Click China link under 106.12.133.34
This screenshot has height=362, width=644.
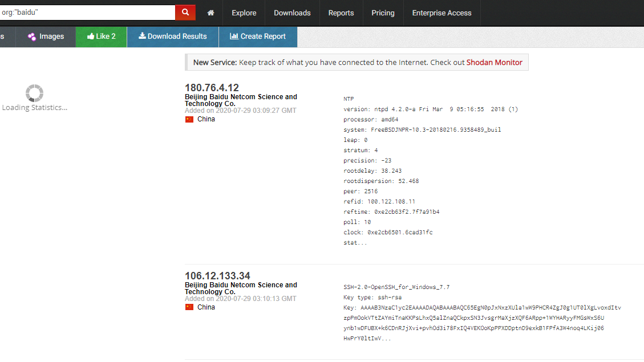click(206, 307)
